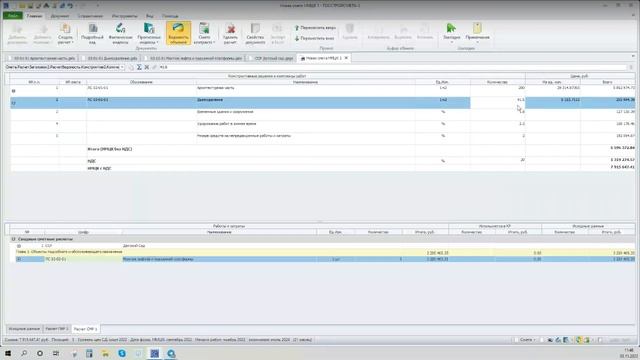
Task: Click the Физические индексы ribbon icon
Action: click(120, 33)
